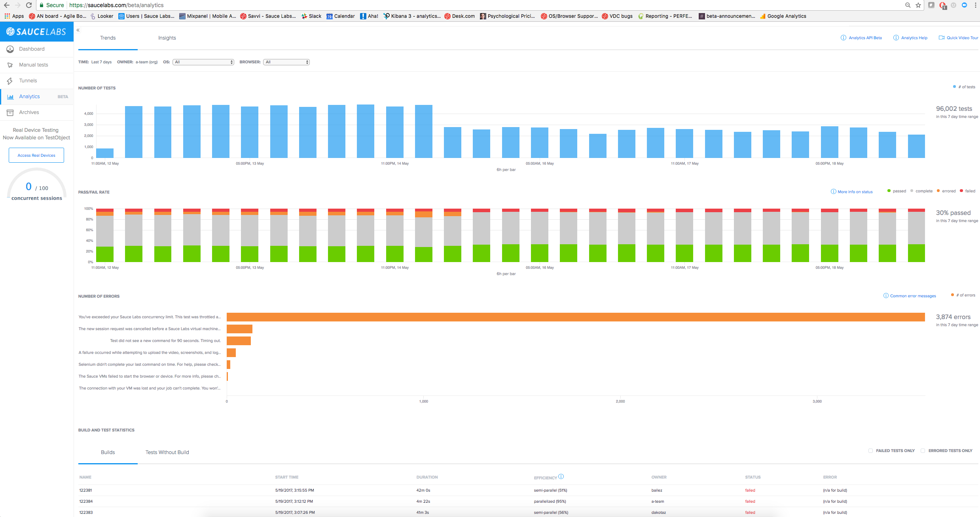Click the Sauce Labs logo

click(x=36, y=32)
